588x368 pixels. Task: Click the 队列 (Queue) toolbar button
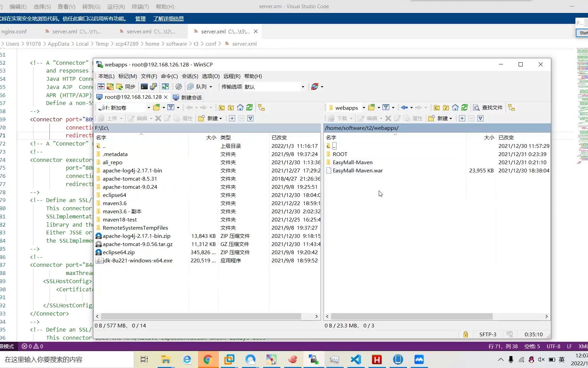(197, 87)
